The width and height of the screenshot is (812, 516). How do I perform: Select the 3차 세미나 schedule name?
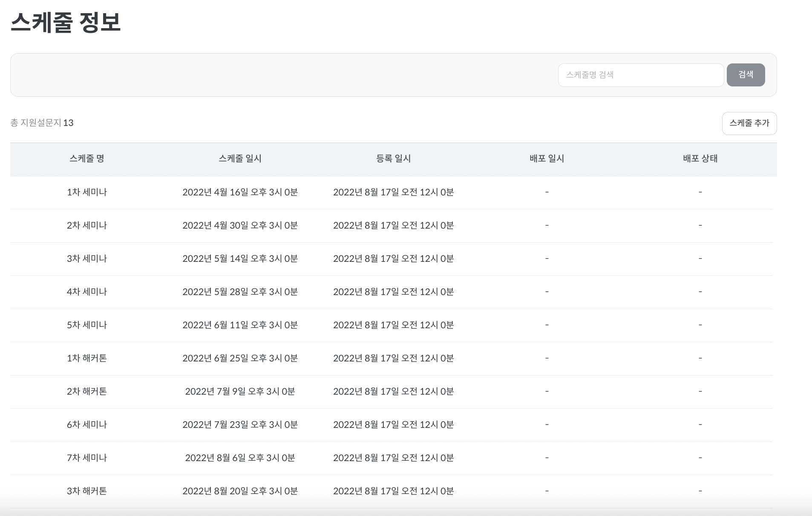pyautogui.click(x=87, y=258)
